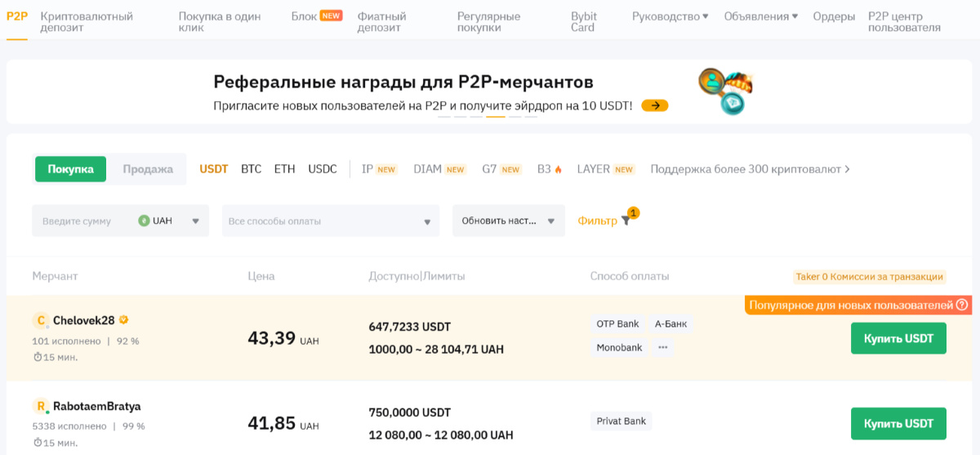This screenshot has width=980, height=455.
Task: Open the Руководство menu
Action: [670, 16]
